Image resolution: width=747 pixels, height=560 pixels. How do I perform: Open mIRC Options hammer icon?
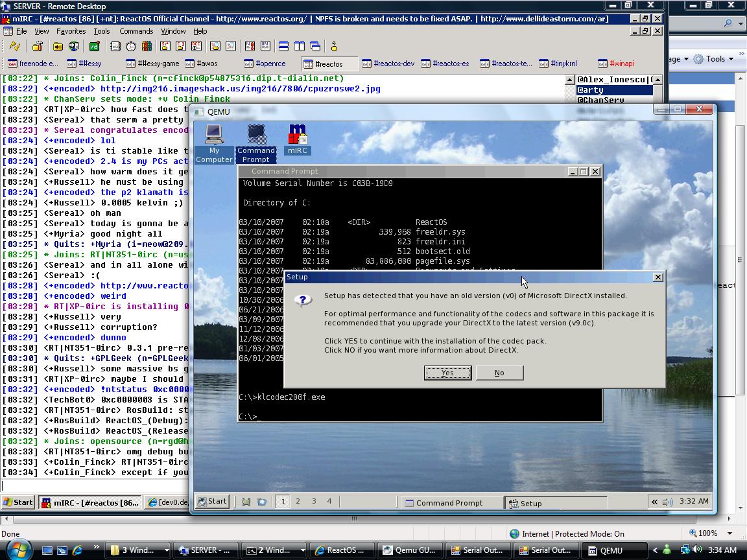tap(37, 47)
